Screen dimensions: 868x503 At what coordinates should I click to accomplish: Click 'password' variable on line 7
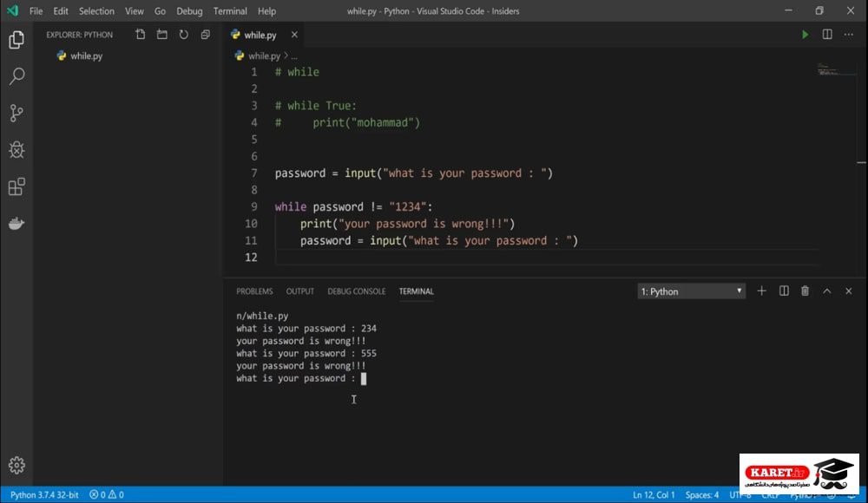click(x=300, y=173)
